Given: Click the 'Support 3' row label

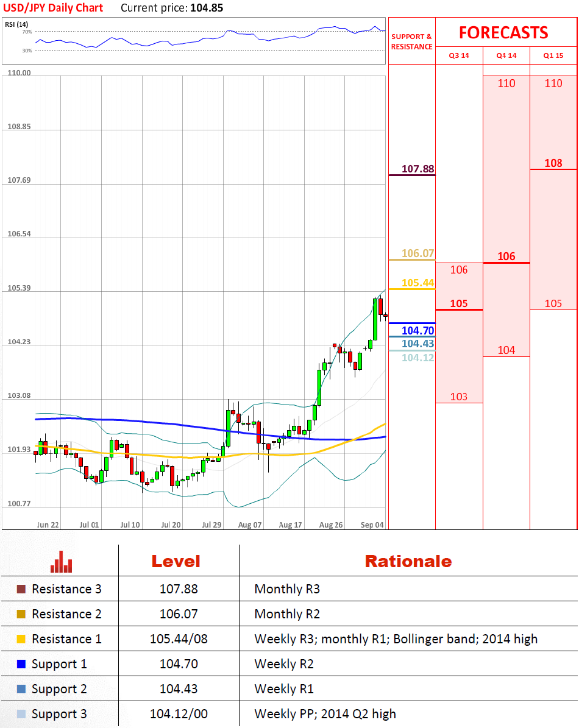Looking at the screenshot, I should [x=59, y=715].
